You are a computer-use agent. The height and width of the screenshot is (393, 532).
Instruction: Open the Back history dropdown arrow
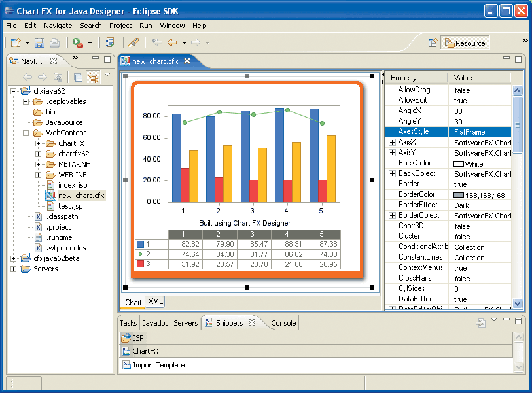(x=184, y=43)
